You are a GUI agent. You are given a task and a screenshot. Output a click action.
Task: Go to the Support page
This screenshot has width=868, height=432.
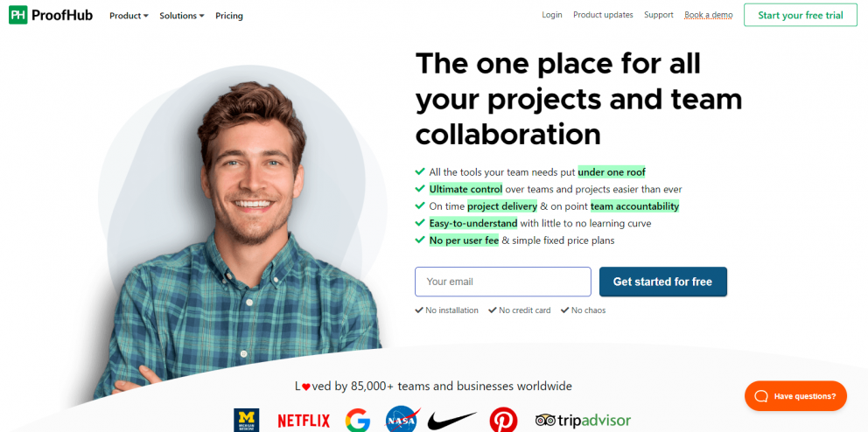coord(659,15)
